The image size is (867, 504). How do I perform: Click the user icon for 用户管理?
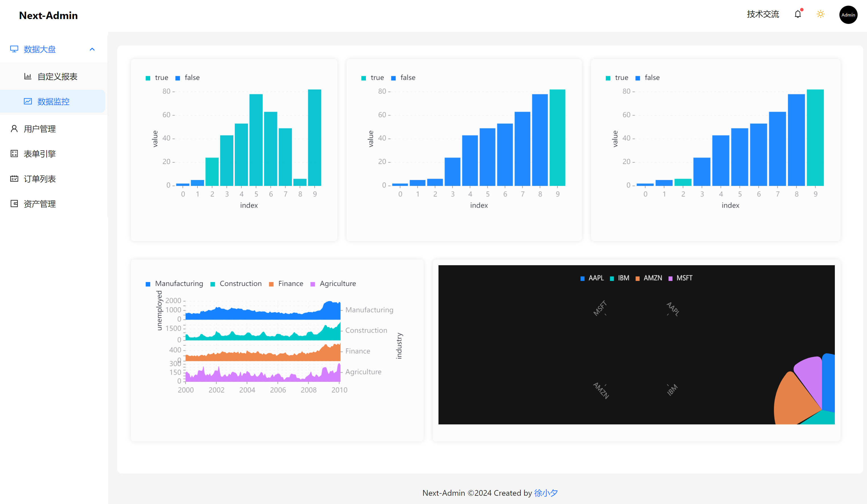[14, 129]
